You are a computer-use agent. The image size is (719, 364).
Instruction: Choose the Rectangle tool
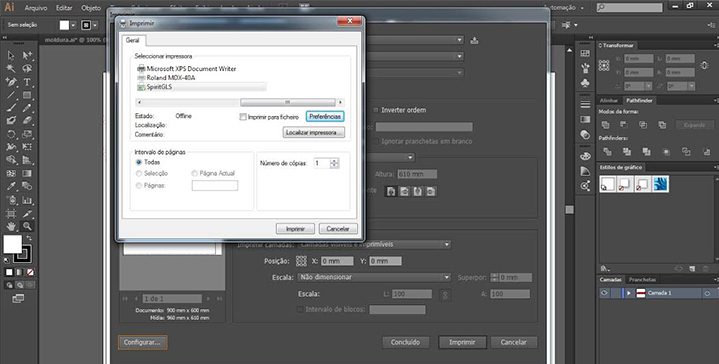pos(27,95)
